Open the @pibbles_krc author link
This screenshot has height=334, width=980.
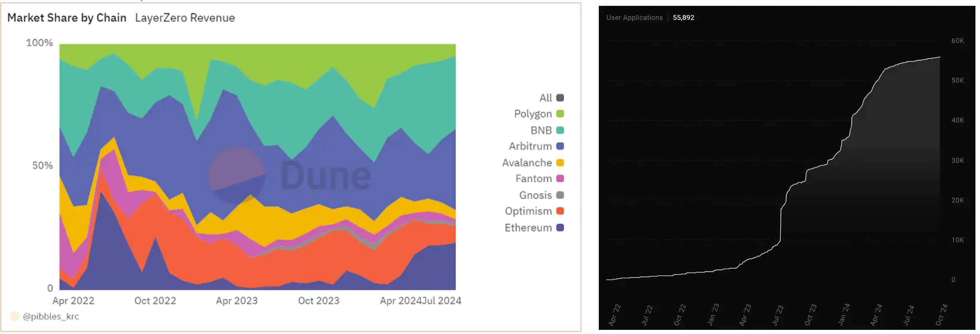51,317
